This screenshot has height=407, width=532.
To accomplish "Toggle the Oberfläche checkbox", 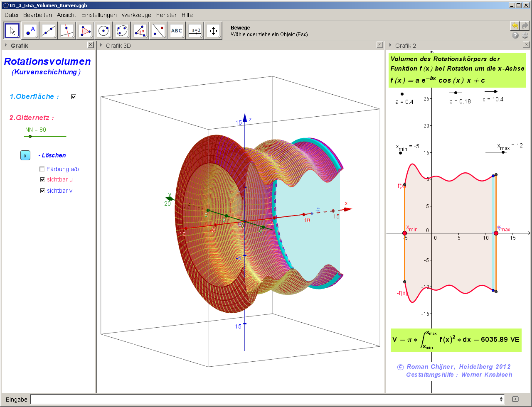I will click(74, 97).
